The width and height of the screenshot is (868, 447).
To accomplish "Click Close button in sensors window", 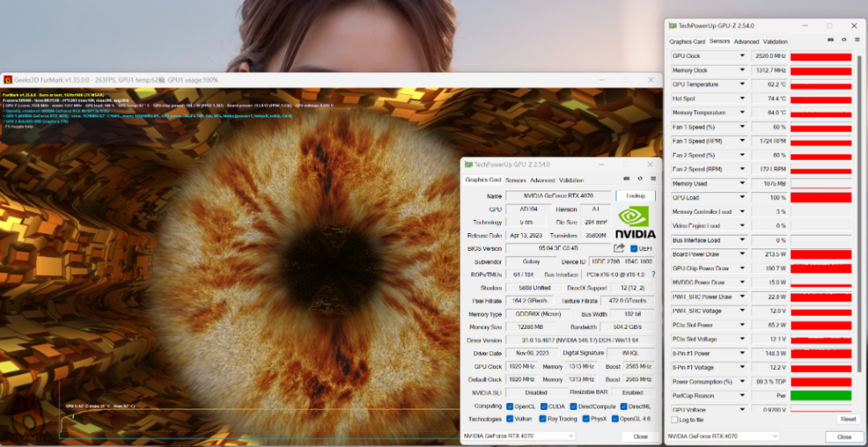I will click(x=844, y=437).
